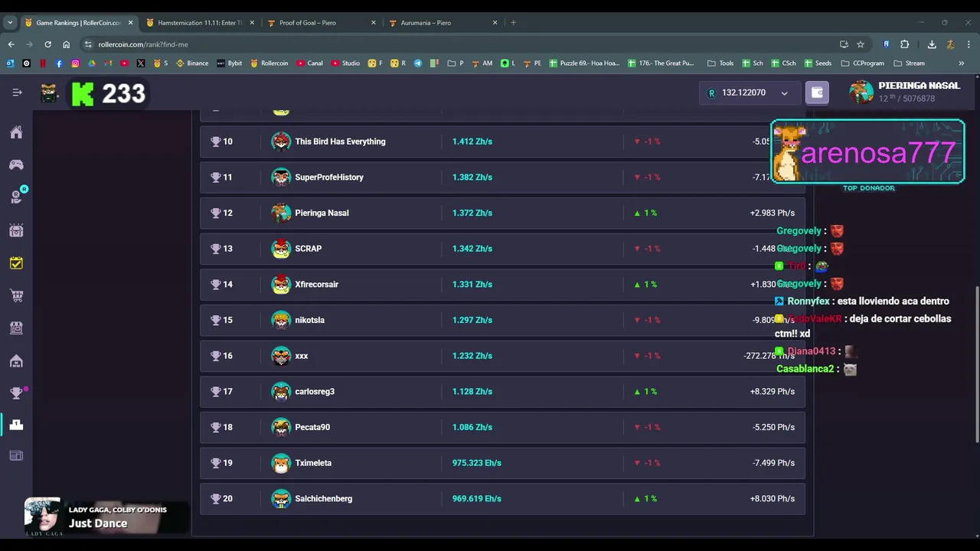This screenshot has height=551, width=980.
Task: Open the tab search dropdown arrow
Action: (10, 23)
